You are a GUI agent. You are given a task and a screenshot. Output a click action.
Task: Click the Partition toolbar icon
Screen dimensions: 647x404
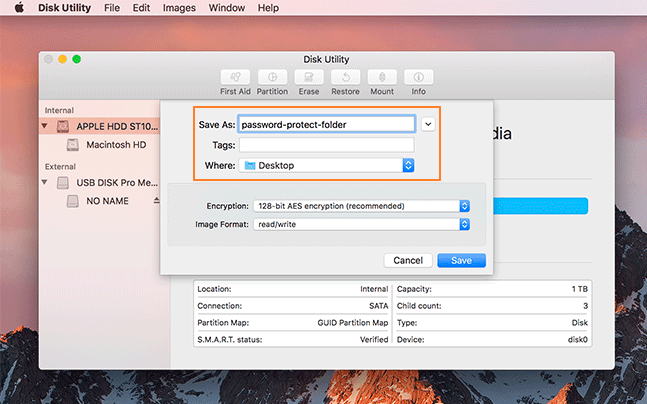point(272,77)
